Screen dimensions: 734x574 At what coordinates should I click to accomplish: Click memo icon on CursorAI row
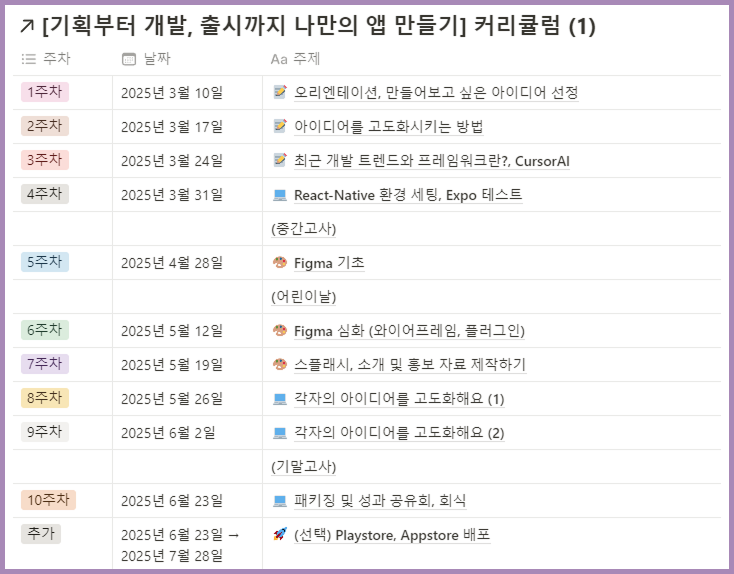click(x=280, y=160)
